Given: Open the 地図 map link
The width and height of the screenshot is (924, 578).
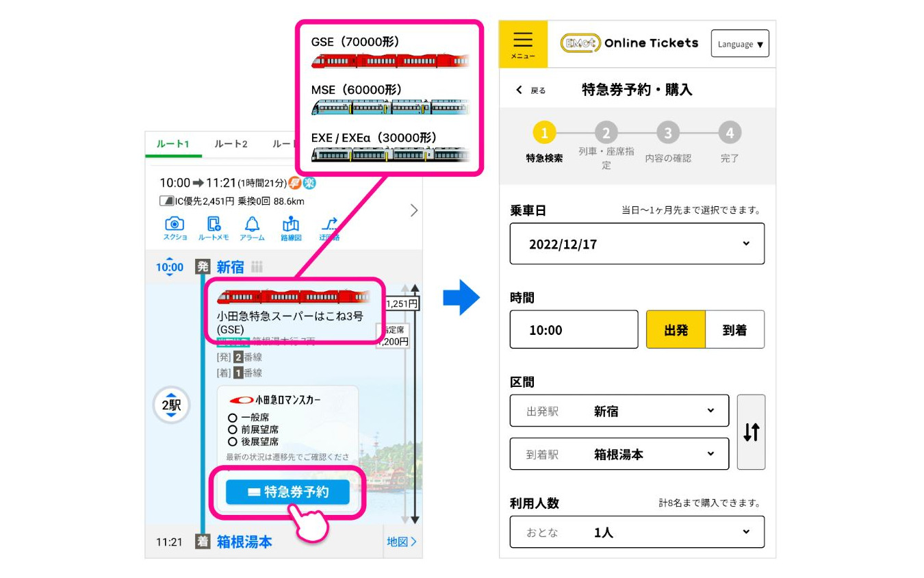Looking at the screenshot, I should pyautogui.click(x=402, y=542).
